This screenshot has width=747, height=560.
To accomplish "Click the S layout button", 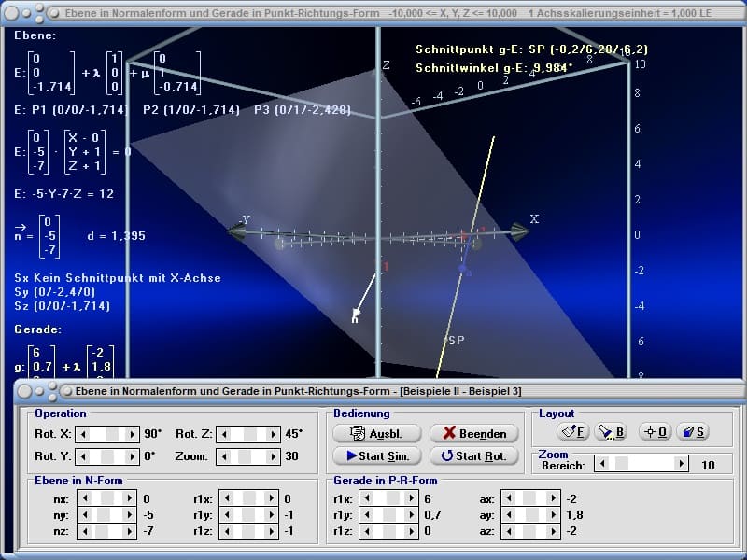I will click(694, 432).
